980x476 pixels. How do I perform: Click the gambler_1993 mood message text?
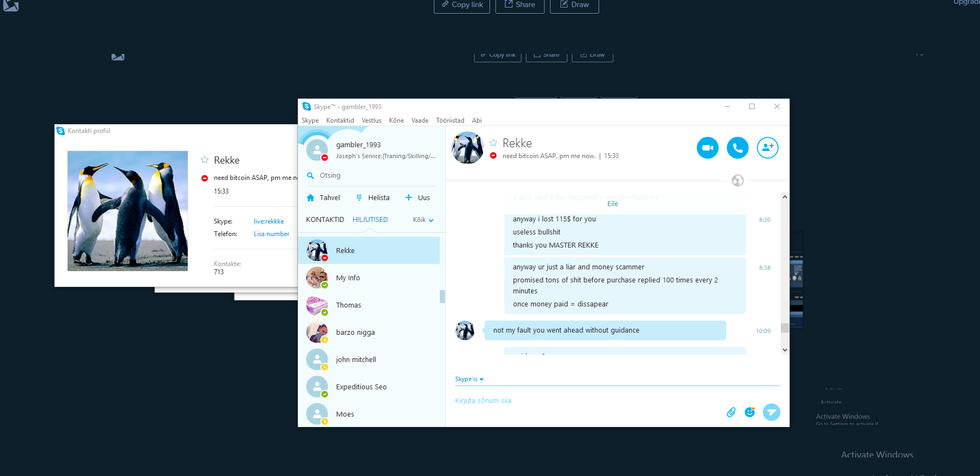coord(385,156)
